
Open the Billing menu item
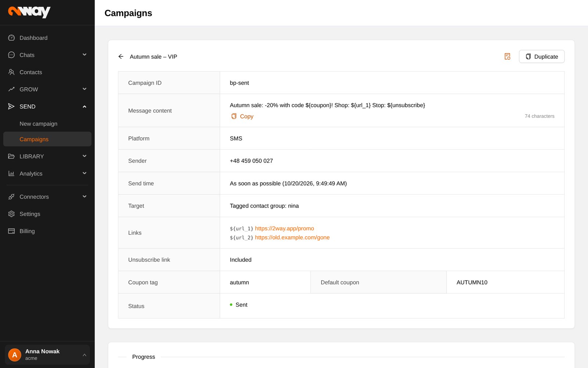click(47, 231)
